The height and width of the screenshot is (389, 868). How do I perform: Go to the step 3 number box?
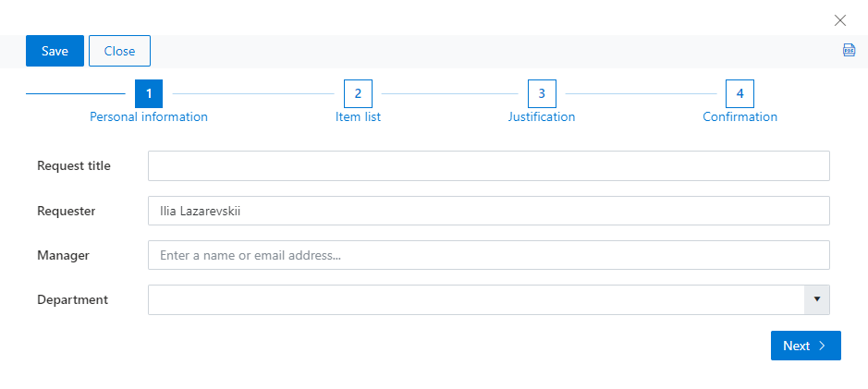click(542, 93)
